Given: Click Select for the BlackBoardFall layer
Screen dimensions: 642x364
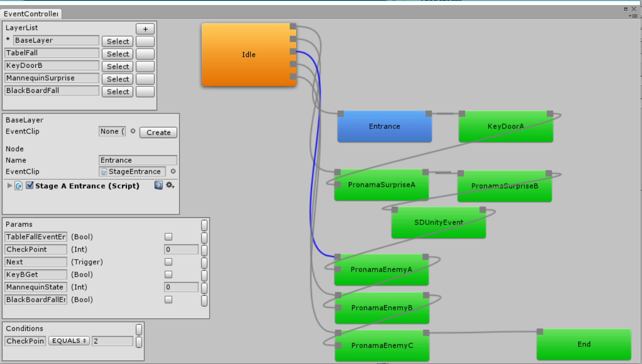Looking at the screenshot, I should (118, 91).
